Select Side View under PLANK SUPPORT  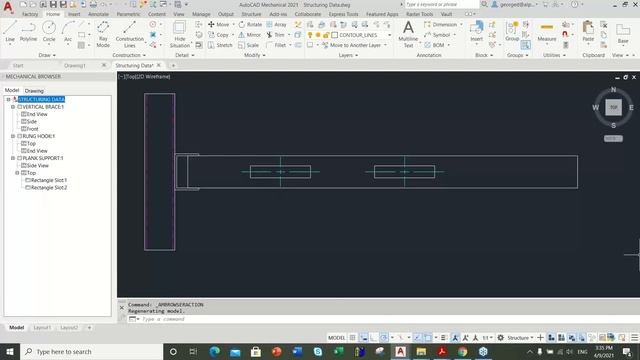click(x=37, y=166)
